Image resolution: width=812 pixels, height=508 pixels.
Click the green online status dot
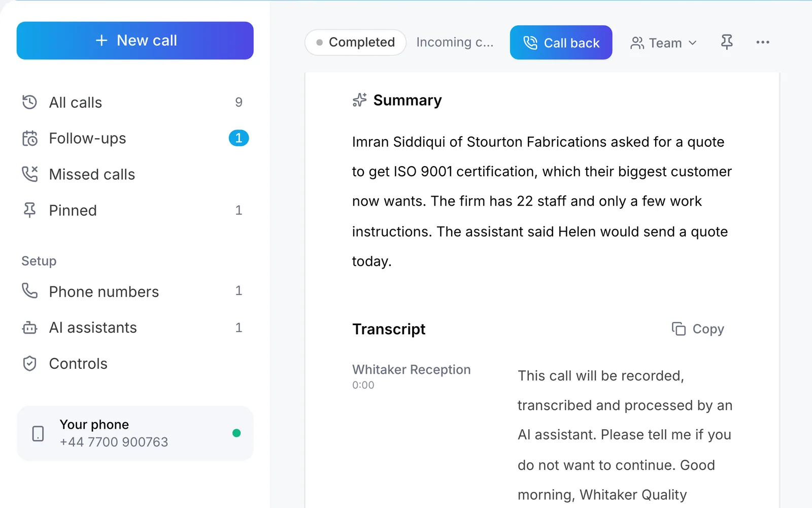click(236, 433)
